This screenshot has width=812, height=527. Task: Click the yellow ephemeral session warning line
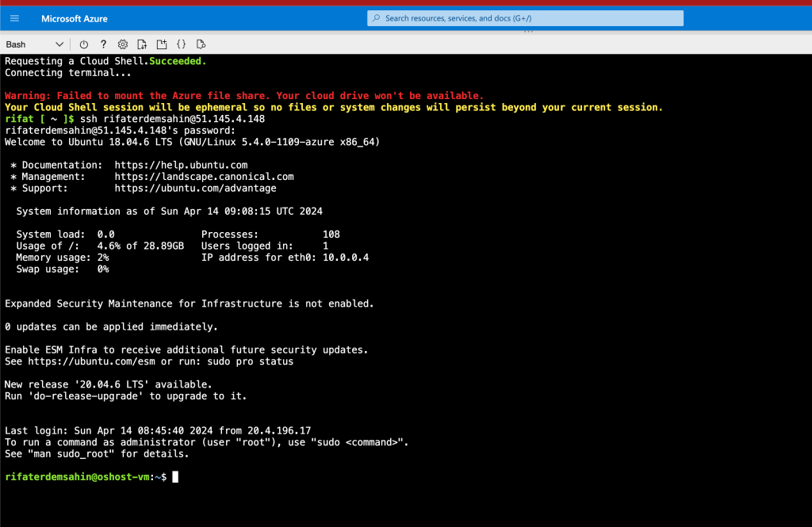(x=334, y=108)
